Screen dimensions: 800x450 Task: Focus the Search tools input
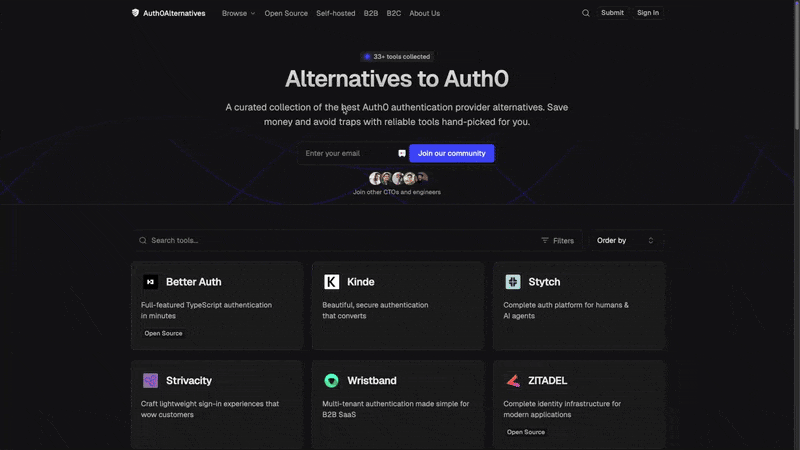[337, 240]
